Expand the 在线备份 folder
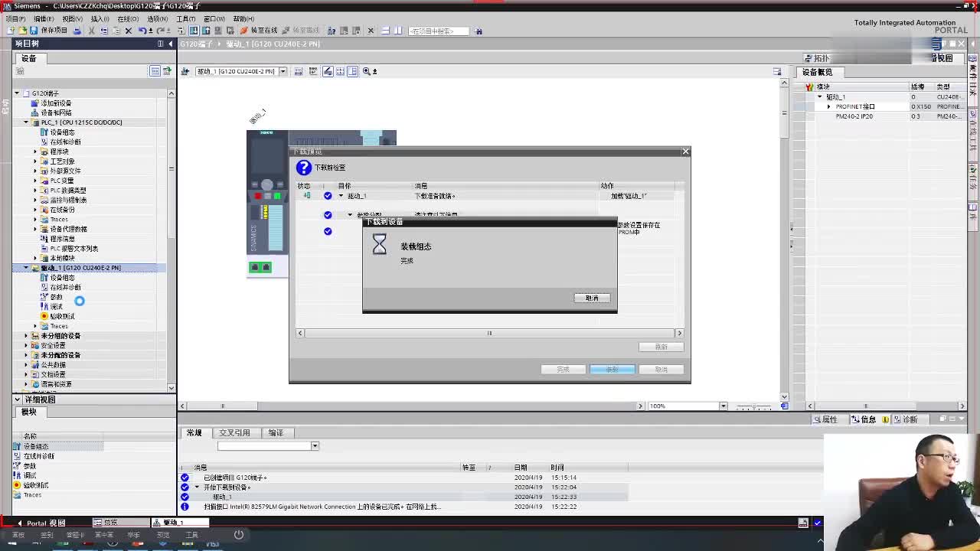980x551 pixels. 35,210
